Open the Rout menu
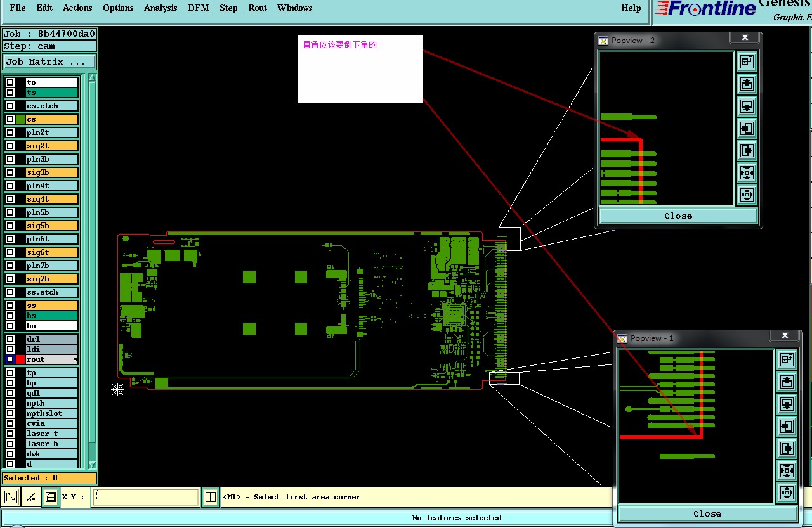The image size is (812, 528). [x=258, y=8]
